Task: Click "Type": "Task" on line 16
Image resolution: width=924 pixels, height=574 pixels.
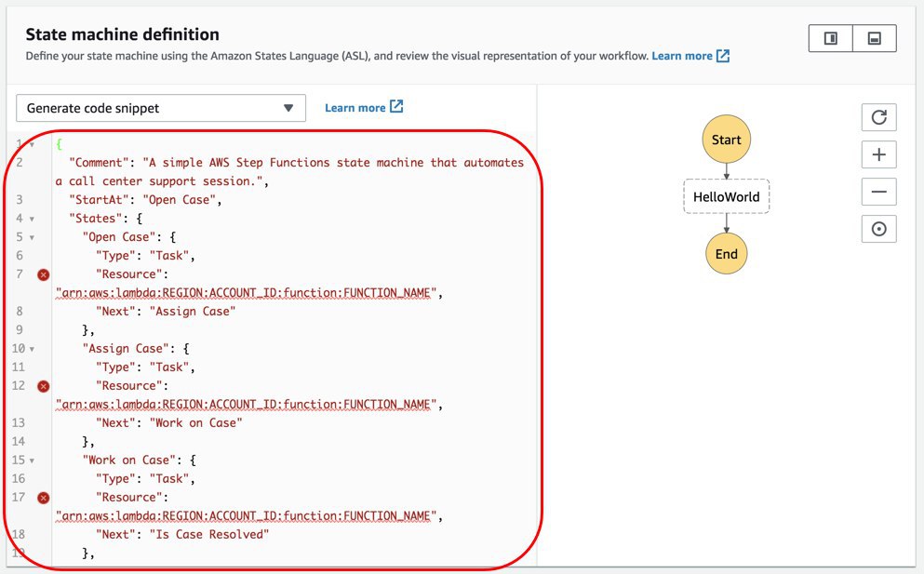Action: coord(145,479)
